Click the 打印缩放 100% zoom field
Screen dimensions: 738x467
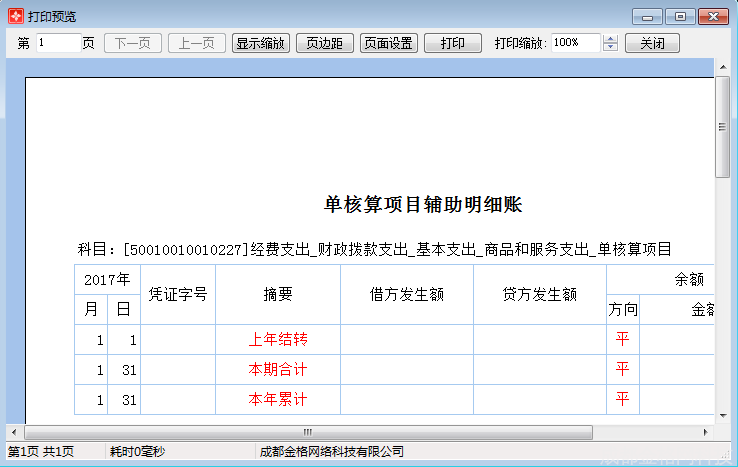coord(575,43)
